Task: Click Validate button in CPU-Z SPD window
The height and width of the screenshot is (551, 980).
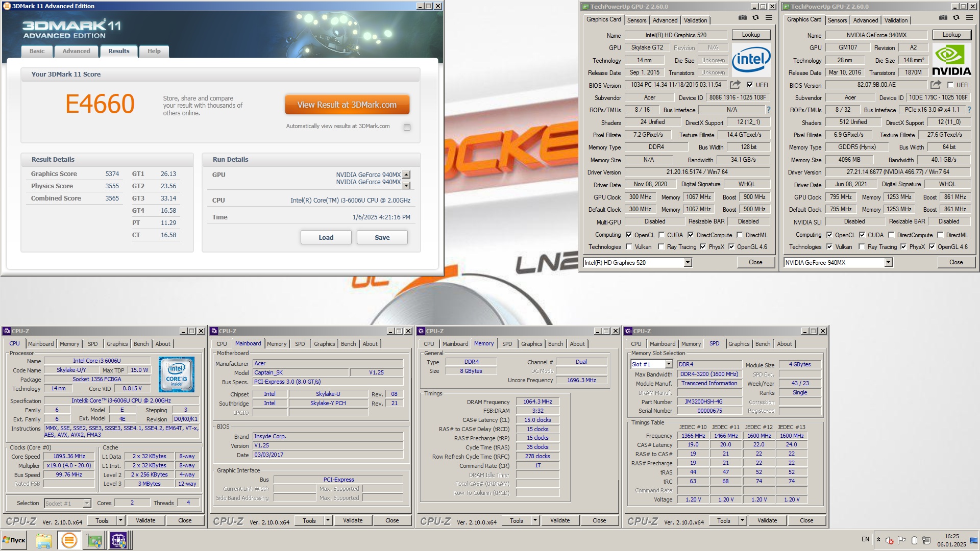Action: [767, 520]
